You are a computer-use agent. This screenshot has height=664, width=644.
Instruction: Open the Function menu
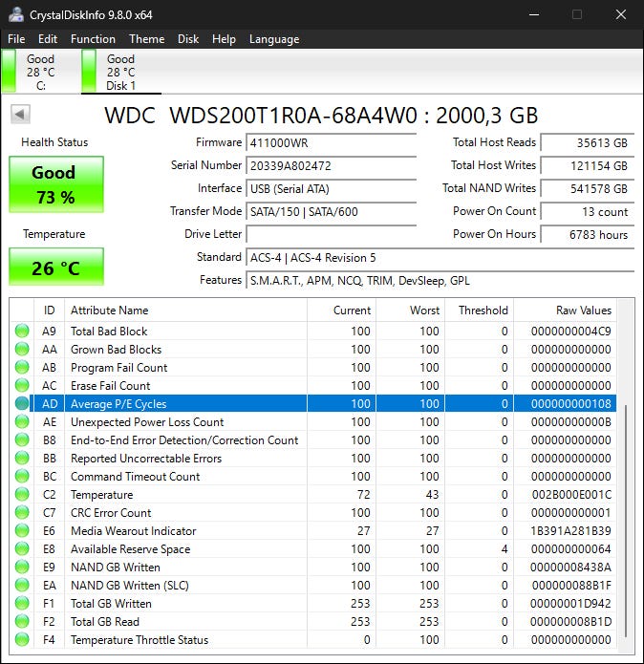pos(93,39)
